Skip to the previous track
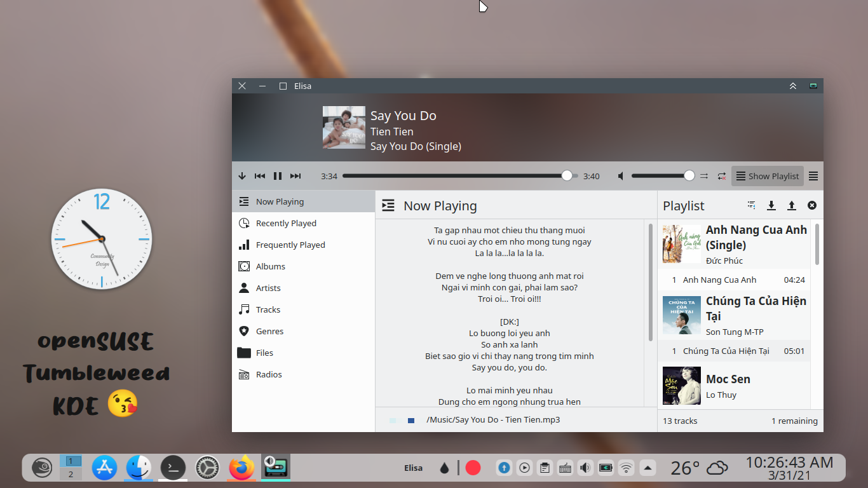The height and width of the screenshot is (488, 868). click(260, 176)
